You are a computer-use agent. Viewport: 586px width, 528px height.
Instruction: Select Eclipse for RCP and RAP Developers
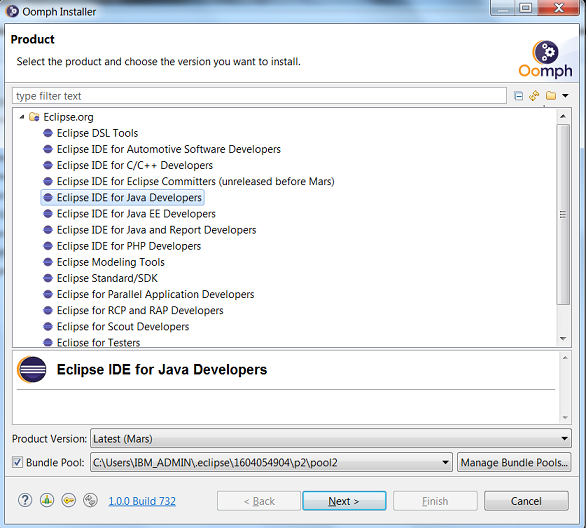[x=140, y=310]
